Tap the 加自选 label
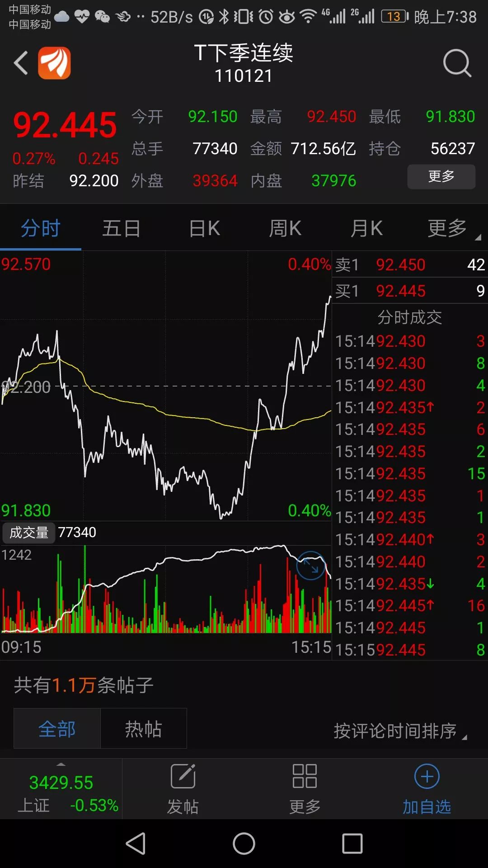Viewport: 488px width, 868px height. [x=427, y=807]
